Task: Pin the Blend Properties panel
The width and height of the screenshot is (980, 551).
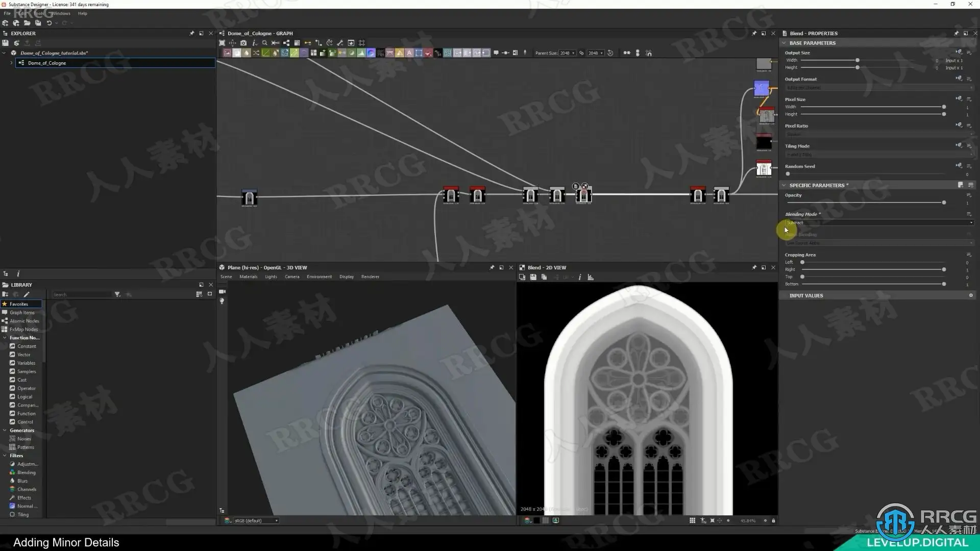Action: tap(957, 33)
